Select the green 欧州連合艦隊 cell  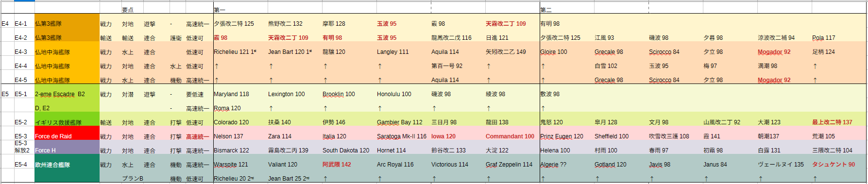pyautogui.click(x=67, y=165)
